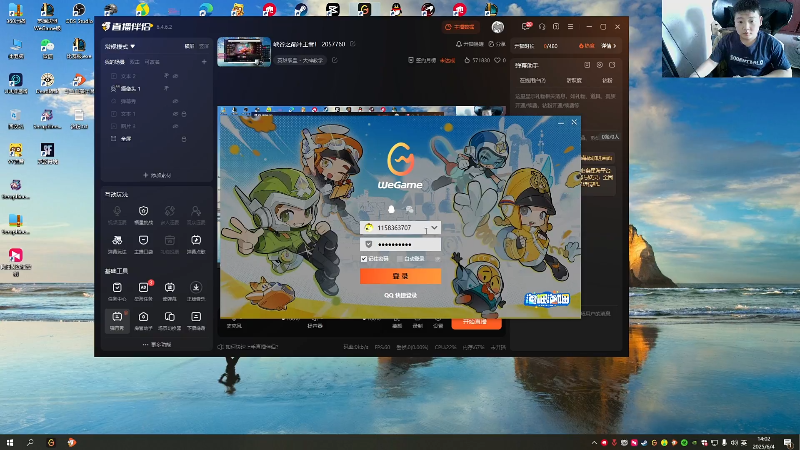The height and width of the screenshot is (450, 800).
Task: Click the orange login button in WeGame
Action: (401, 276)
